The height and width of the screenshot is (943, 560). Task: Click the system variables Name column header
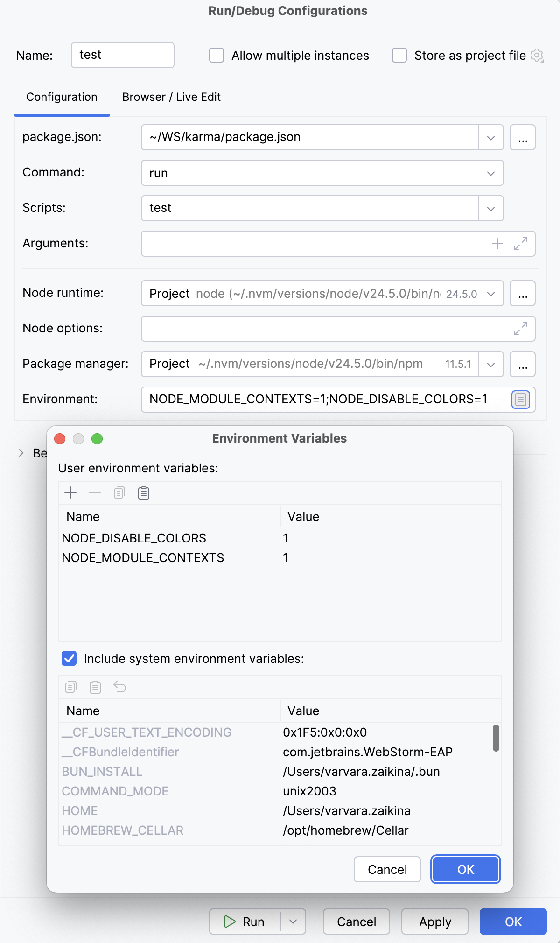tap(169, 711)
